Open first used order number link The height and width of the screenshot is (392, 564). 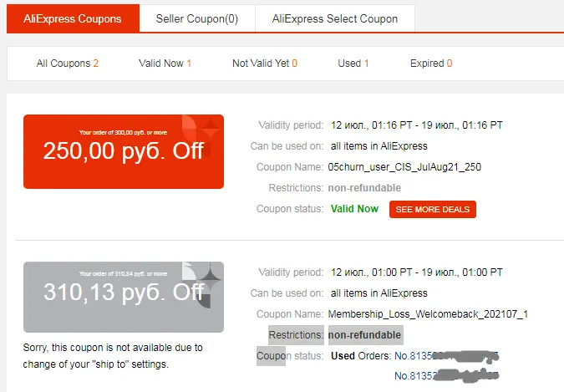pyautogui.click(x=446, y=356)
